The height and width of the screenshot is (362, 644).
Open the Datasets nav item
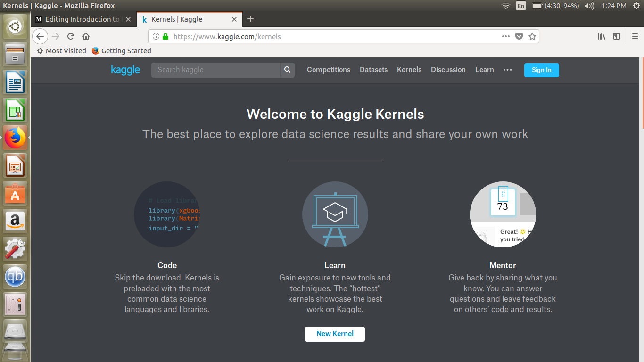(373, 70)
